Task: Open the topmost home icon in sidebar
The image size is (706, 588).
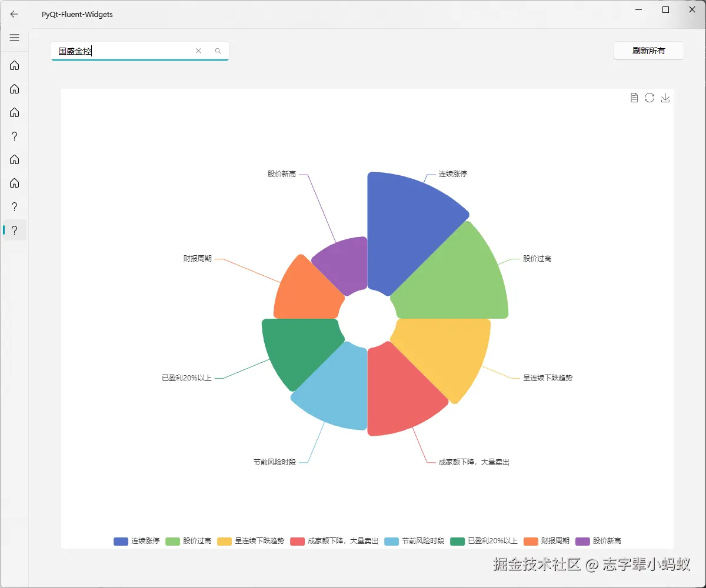Action: point(15,65)
